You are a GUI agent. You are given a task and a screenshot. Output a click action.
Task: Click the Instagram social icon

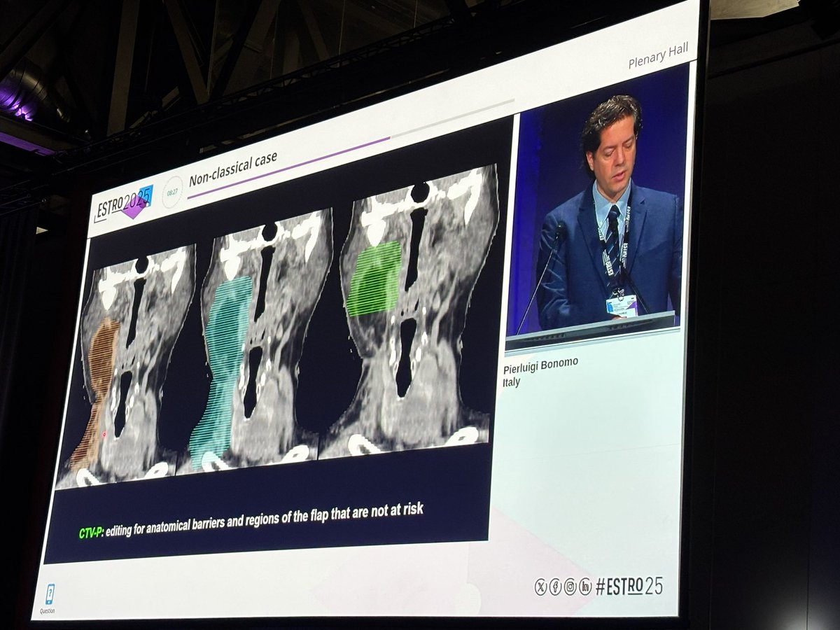tap(570, 587)
